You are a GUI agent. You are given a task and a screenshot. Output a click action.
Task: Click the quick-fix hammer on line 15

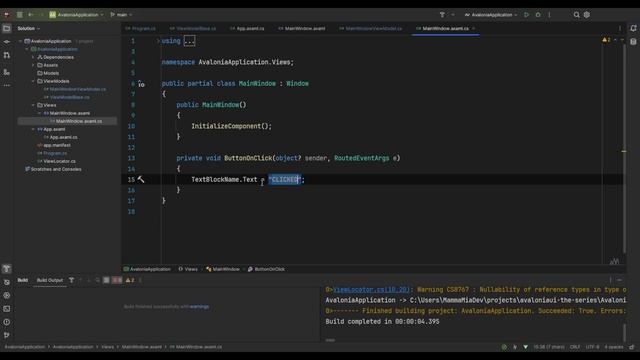tap(141, 179)
